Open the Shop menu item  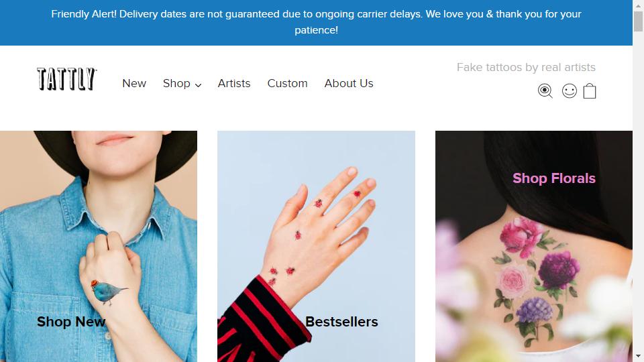click(176, 83)
